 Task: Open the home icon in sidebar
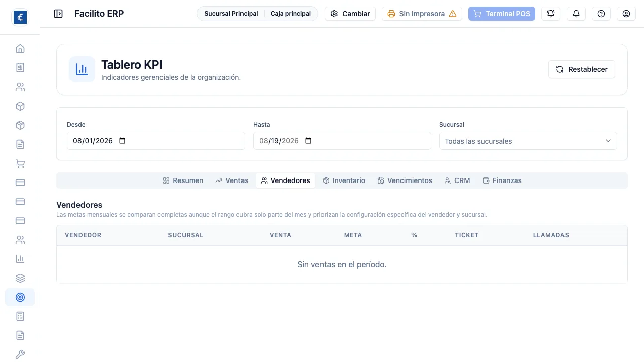(20, 49)
